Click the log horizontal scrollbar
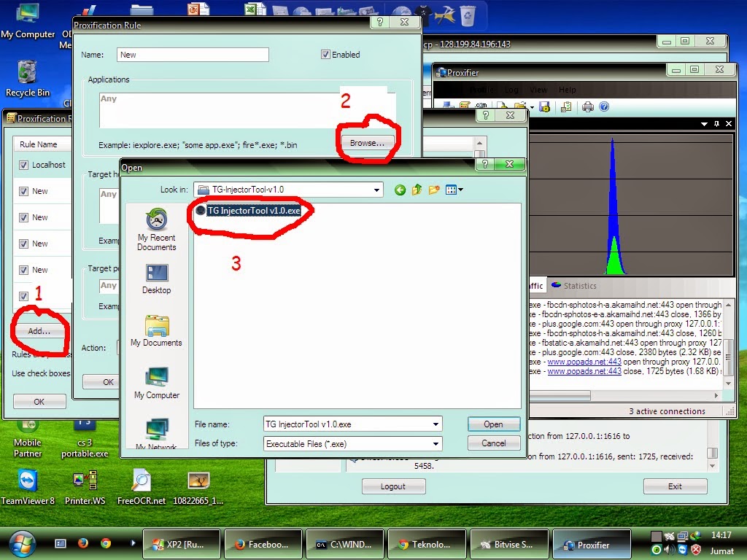This screenshot has height=560, width=747. point(560,396)
